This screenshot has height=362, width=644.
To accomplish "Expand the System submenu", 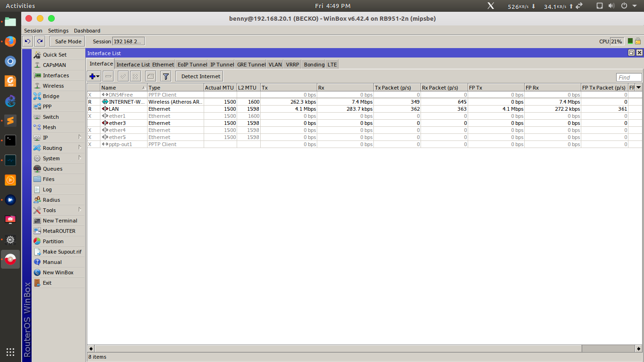I will pos(80,158).
